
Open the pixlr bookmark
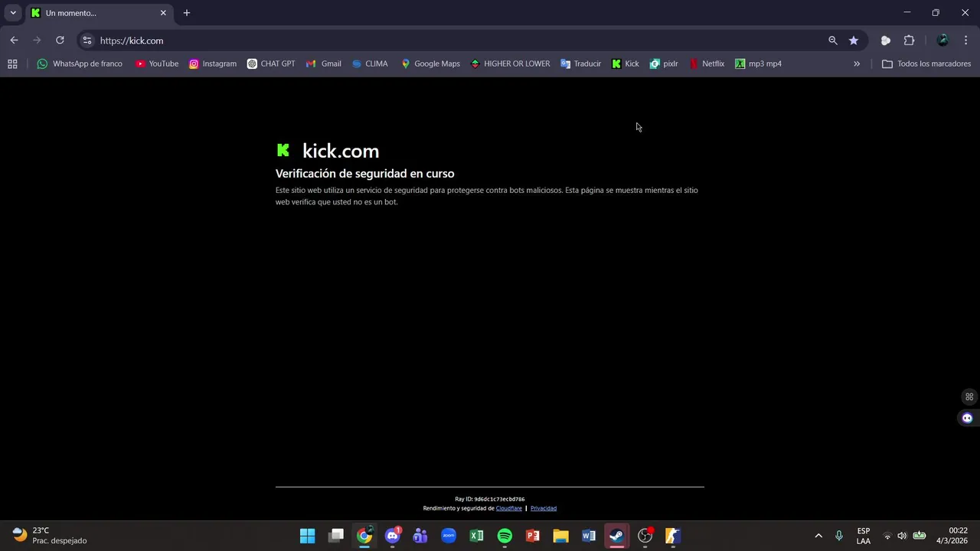click(x=663, y=64)
